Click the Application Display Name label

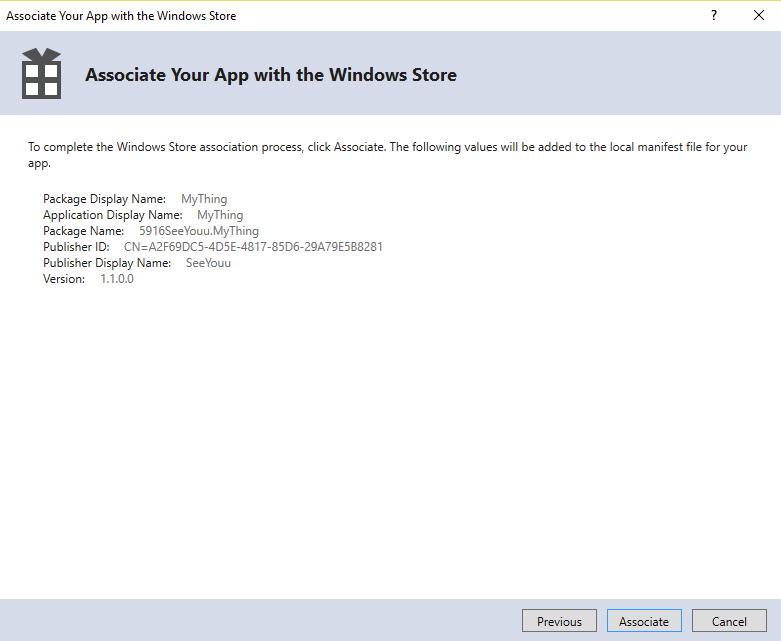112,215
